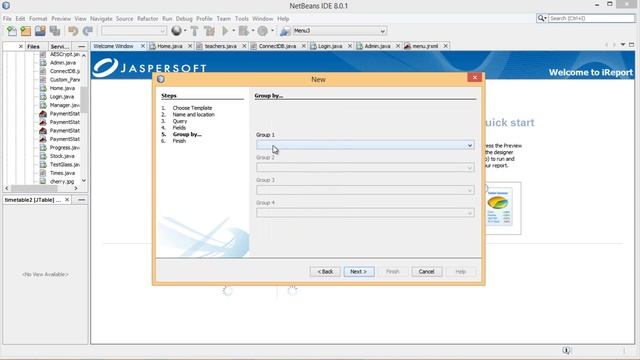Select Admin.java in the file tree
640x360 pixels.
tap(62, 62)
